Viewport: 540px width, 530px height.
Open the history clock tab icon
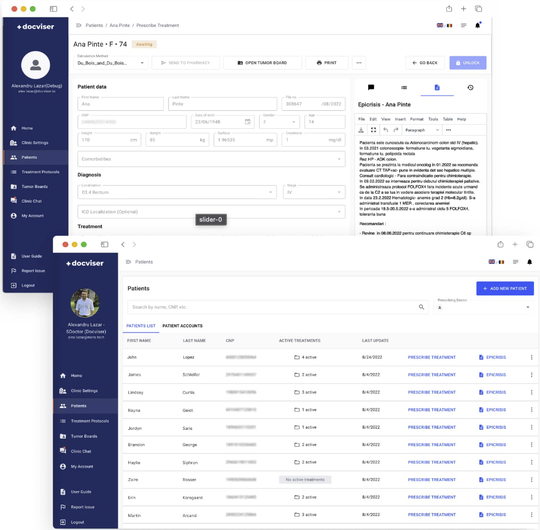pos(470,87)
